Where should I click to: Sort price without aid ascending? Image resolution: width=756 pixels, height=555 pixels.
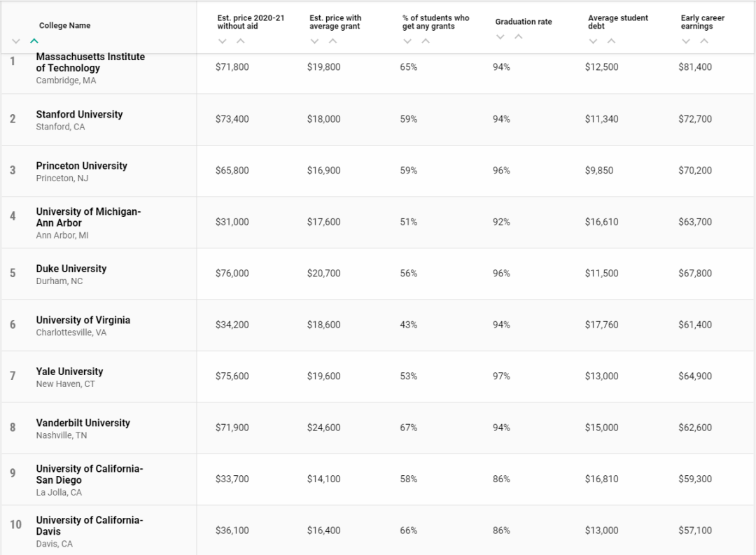tap(240, 41)
